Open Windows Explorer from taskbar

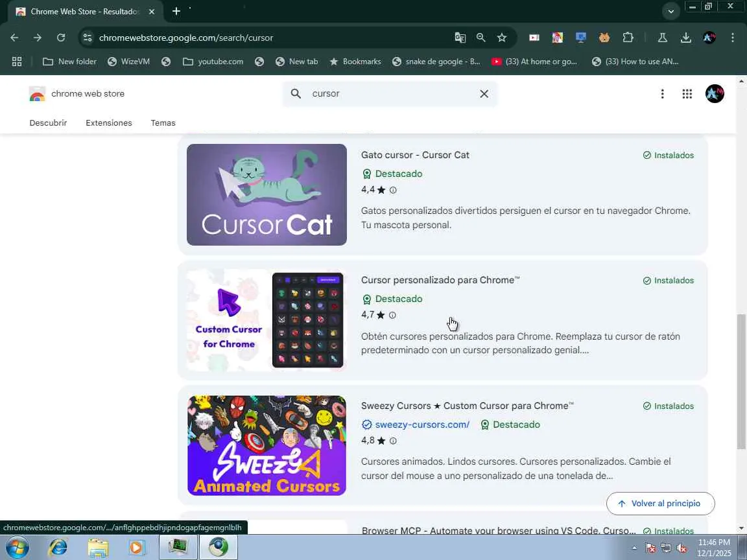(98, 547)
